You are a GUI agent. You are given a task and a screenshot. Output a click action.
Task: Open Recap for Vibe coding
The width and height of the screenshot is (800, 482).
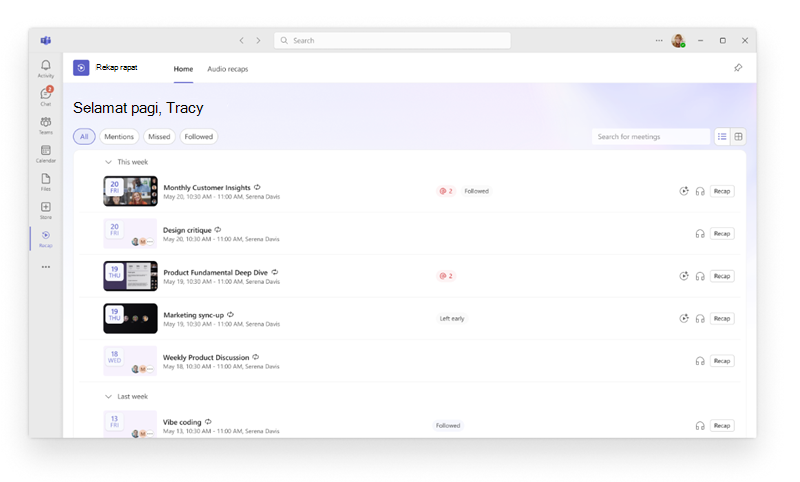tap(722, 425)
